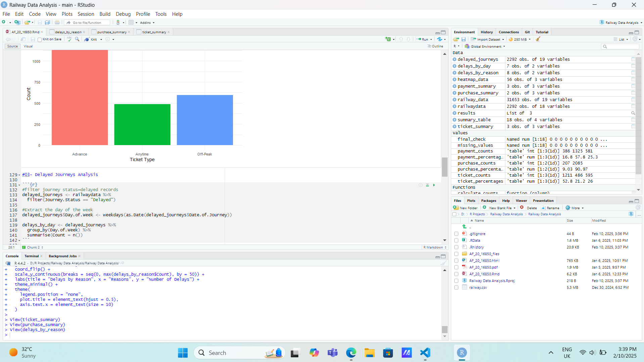The height and width of the screenshot is (362, 644).
Task: Check the .gitignore file checkbox
Action: [x=456, y=234]
